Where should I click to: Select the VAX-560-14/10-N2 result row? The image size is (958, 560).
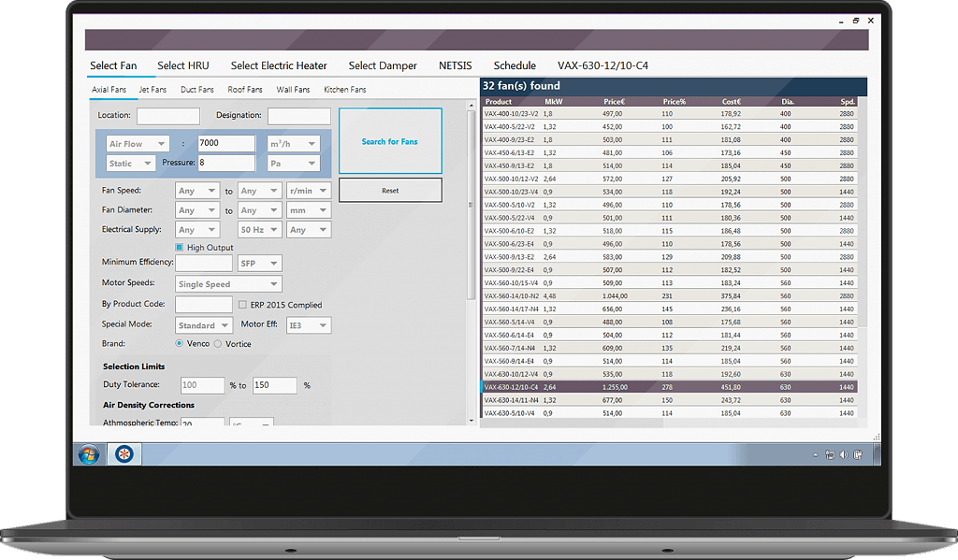click(x=669, y=295)
